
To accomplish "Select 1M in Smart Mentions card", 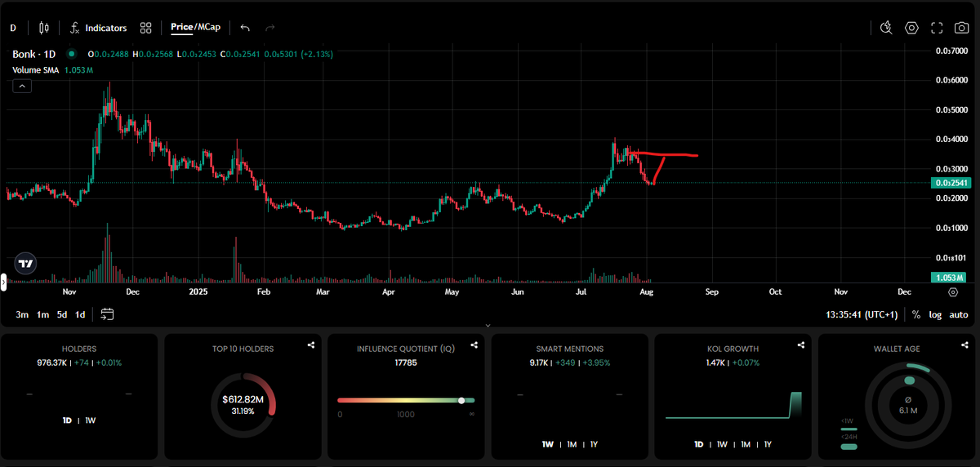I will [x=572, y=444].
